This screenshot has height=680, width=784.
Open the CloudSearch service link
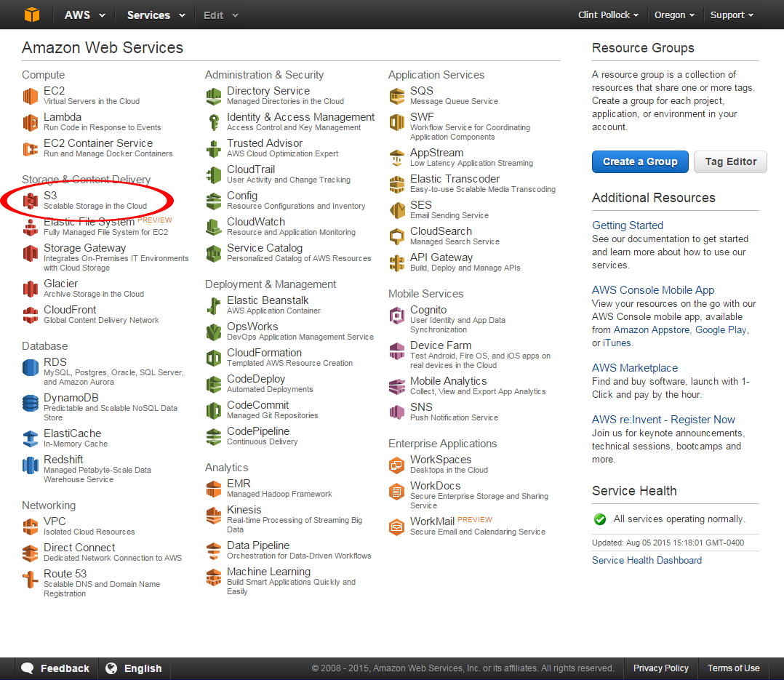[x=441, y=231]
